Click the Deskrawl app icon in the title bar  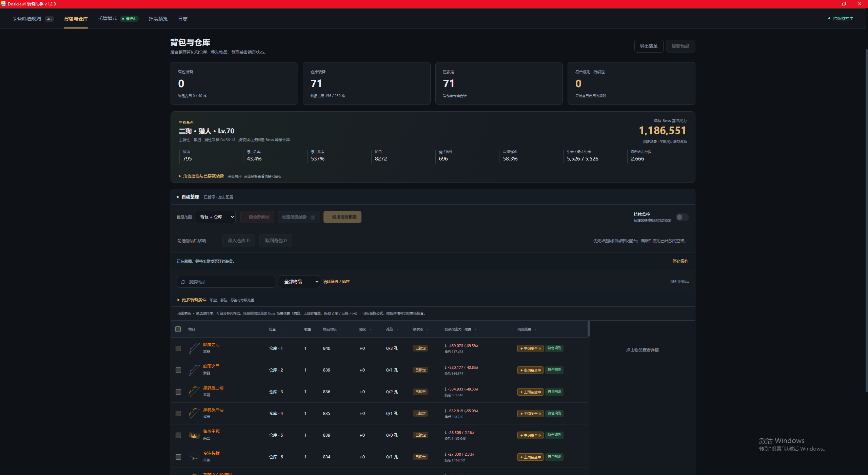click(x=3, y=4)
